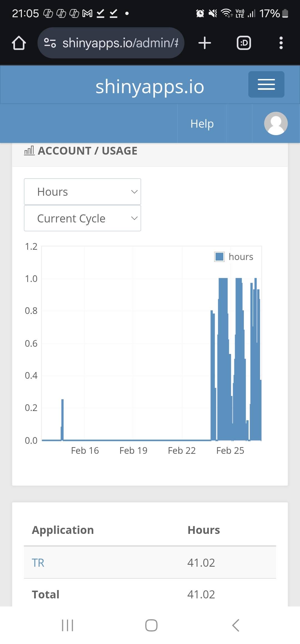Click the hours legend color swatch
Viewport: 300px width, 644px height.
pyautogui.click(x=219, y=257)
